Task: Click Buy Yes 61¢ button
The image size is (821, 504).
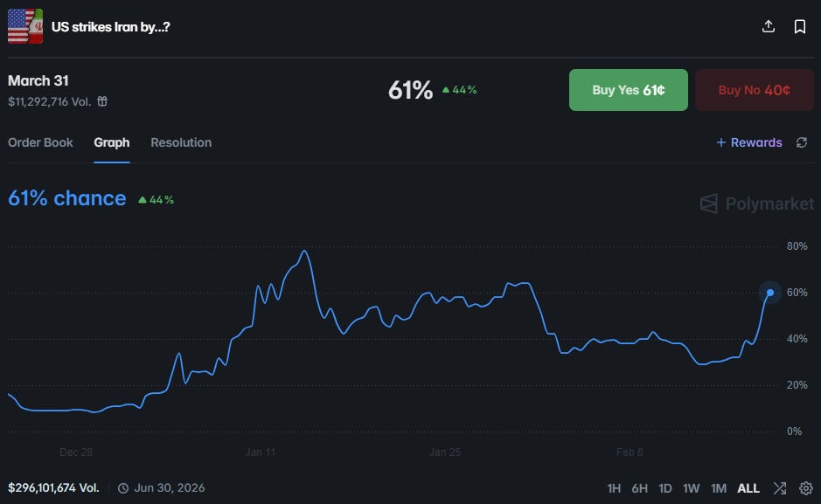Action: coord(629,90)
